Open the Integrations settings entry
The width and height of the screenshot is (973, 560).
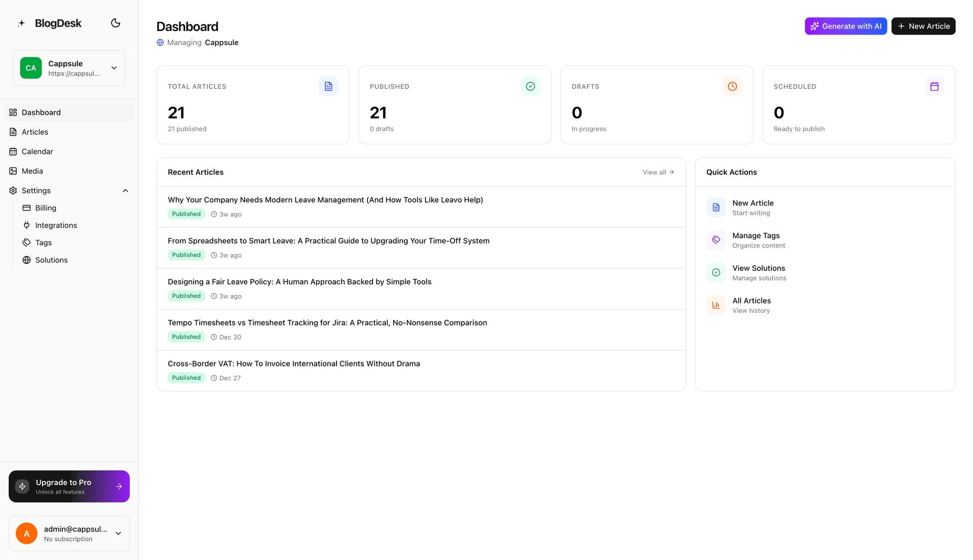(x=56, y=225)
